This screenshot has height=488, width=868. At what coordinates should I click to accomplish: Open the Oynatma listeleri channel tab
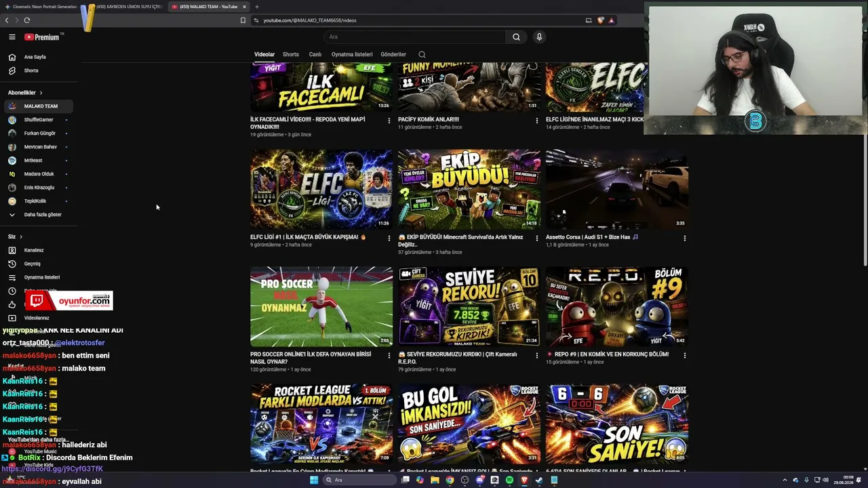[x=352, y=54]
